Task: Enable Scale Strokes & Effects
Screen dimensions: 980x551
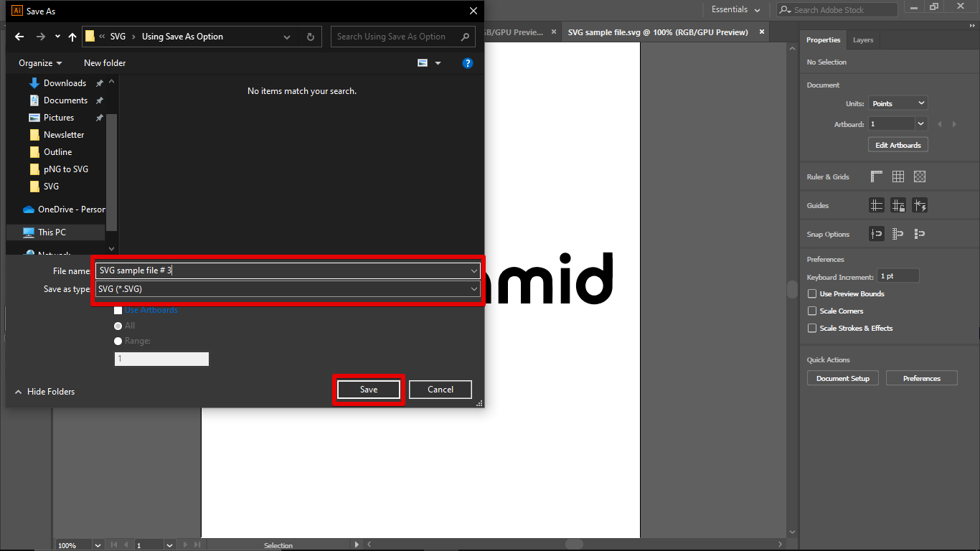Action: pyautogui.click(x=812, y=328)
